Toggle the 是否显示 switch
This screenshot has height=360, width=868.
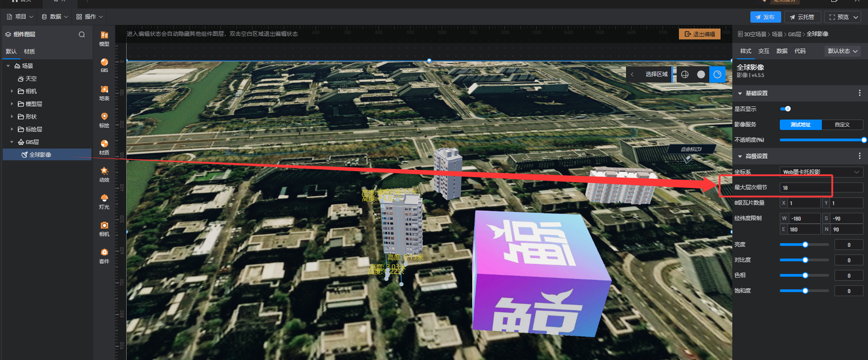[786, 109]
